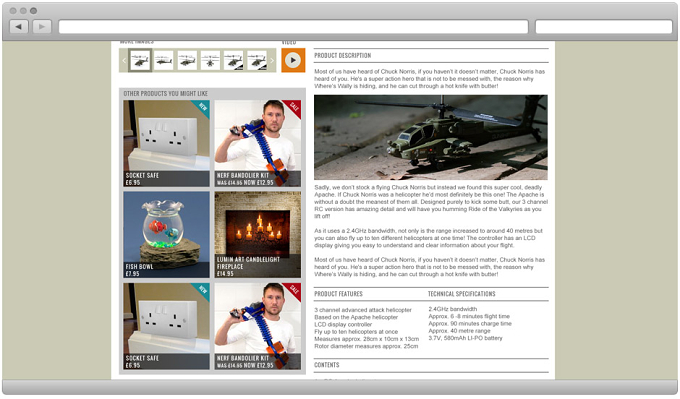This screenshot has width=680, height=399.
Task: Play the product video
Action: 293,60
